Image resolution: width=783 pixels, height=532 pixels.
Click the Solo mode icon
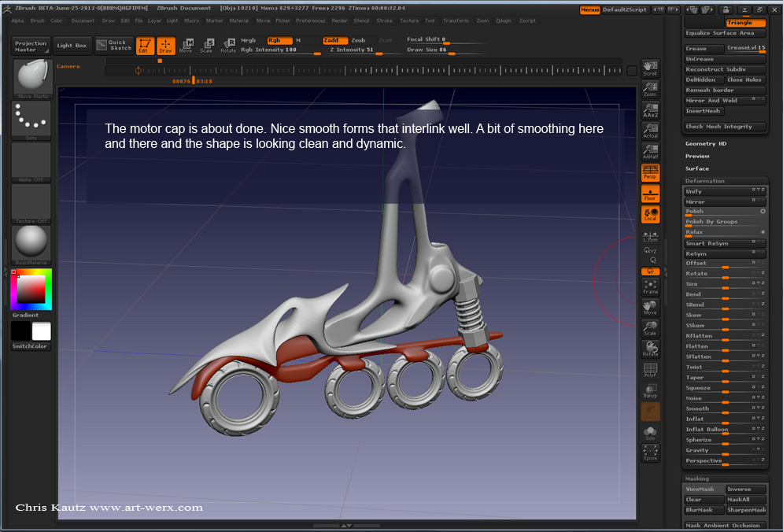tap(650, 433)
